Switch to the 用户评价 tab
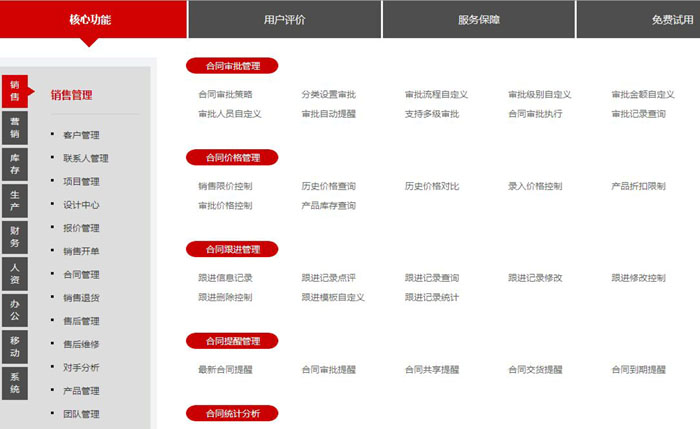700x429 pixels. tap(284, 19)
